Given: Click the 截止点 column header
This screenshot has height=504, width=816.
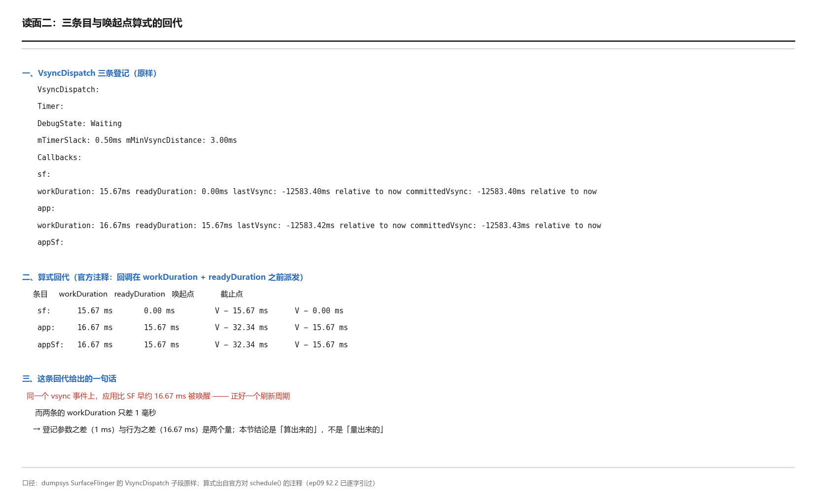Looking at the screenshot, I should [x=232, y=294].
